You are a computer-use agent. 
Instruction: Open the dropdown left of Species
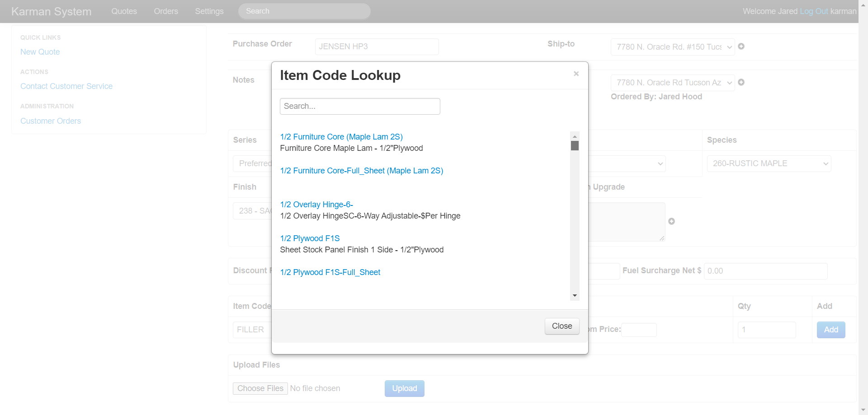click(x=627, y=163)
